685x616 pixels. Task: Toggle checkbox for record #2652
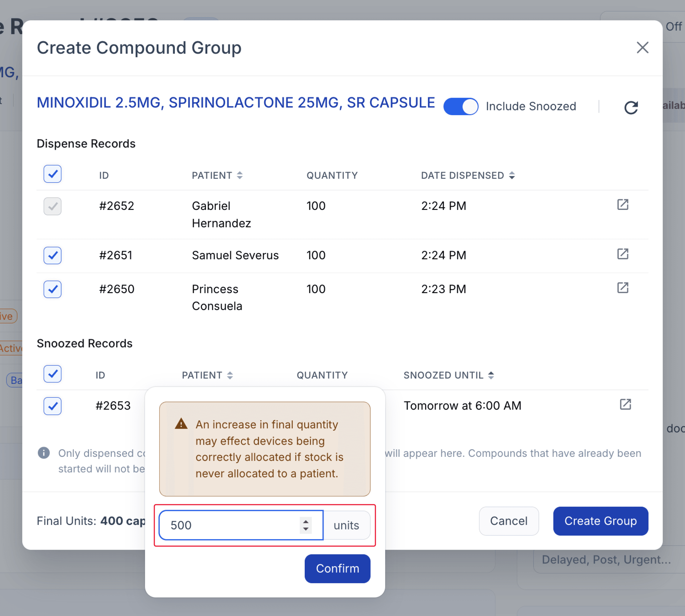click(53, 206)
